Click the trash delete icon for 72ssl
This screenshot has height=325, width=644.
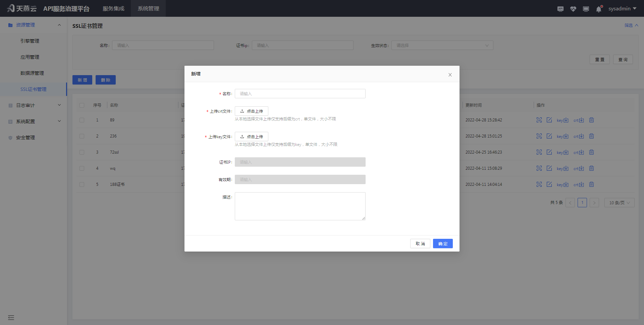click(591, 152)
